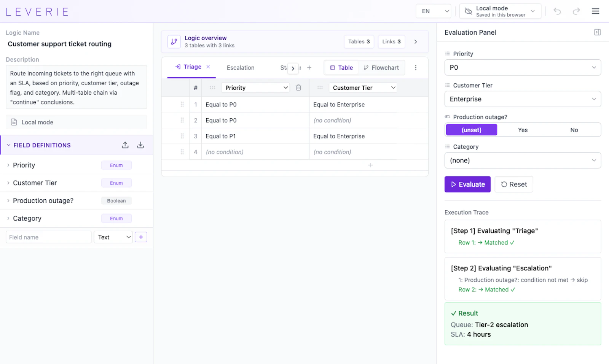609x364 pixels.
Task: Expand the Category field definition
Action: pyautogui.click(x=8, y=218)
